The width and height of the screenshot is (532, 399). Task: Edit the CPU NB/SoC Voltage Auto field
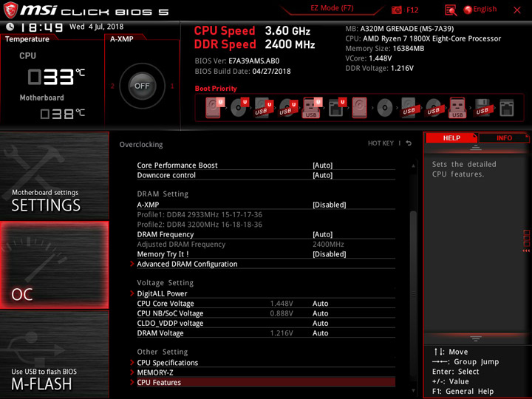tap(320, 313)
